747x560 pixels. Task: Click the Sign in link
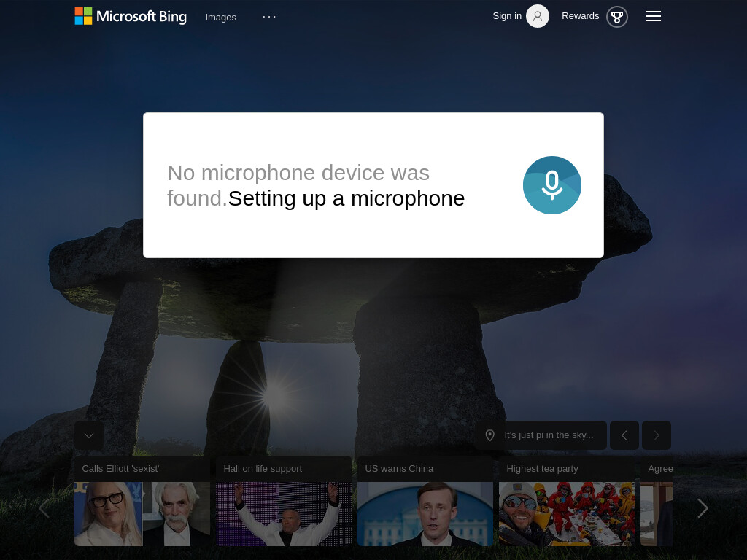(507, 16)
